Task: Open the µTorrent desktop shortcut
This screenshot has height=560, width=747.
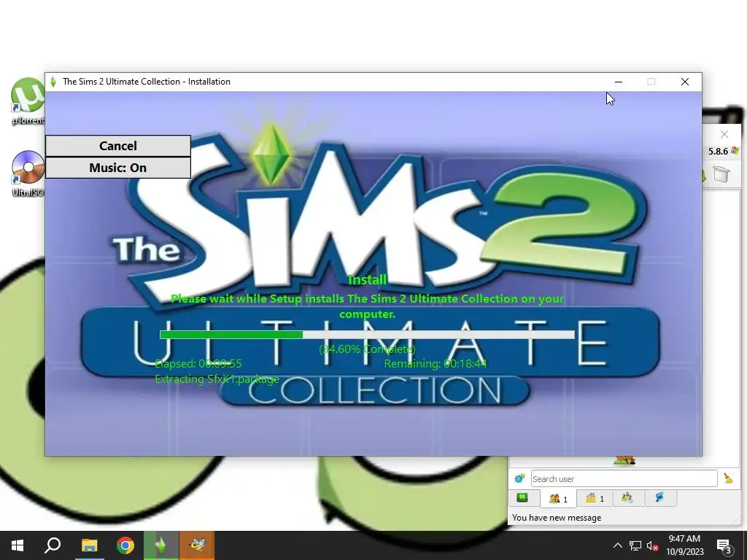Action: point(28,101)
